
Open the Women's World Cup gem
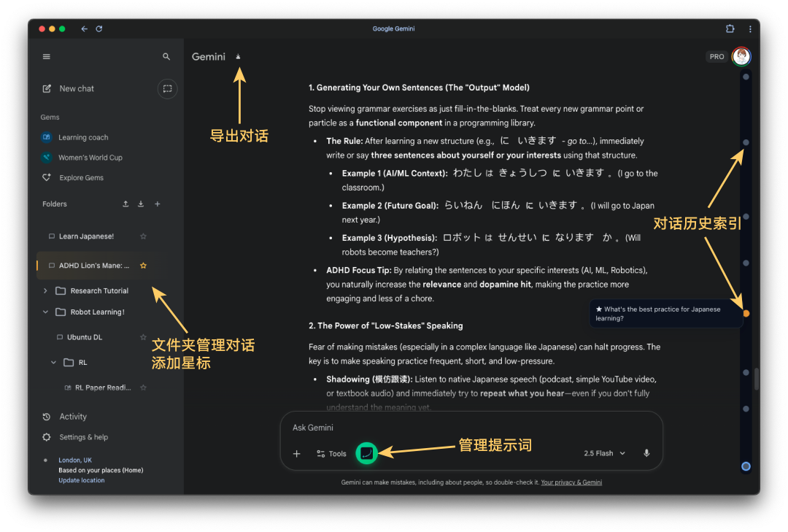90,158
